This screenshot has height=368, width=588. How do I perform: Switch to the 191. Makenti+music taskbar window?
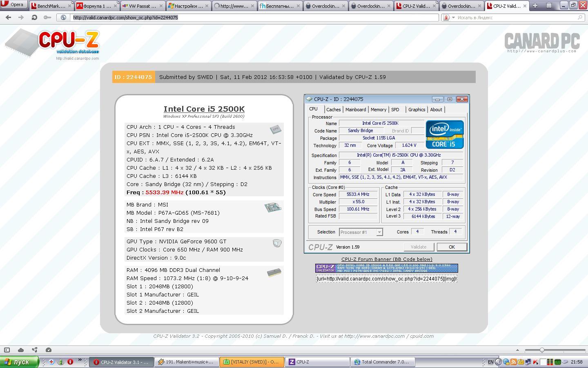coord(187,362)
